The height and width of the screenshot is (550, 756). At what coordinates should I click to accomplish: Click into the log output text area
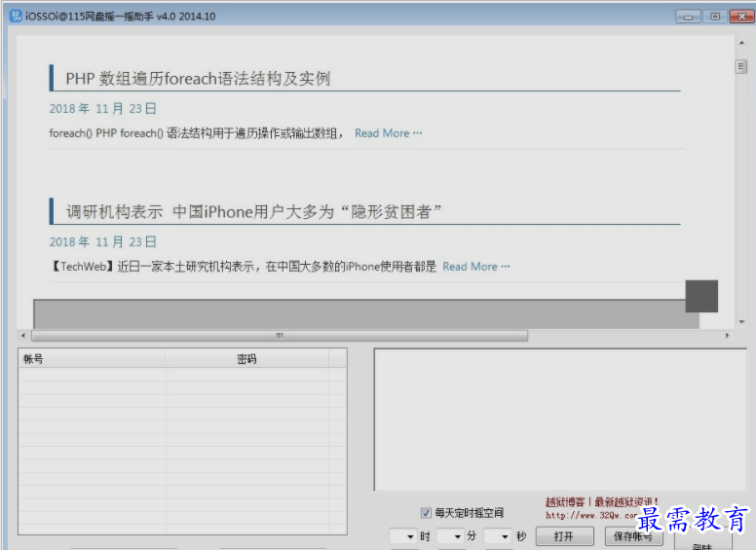pyautogui.click(x=560, y=420)
